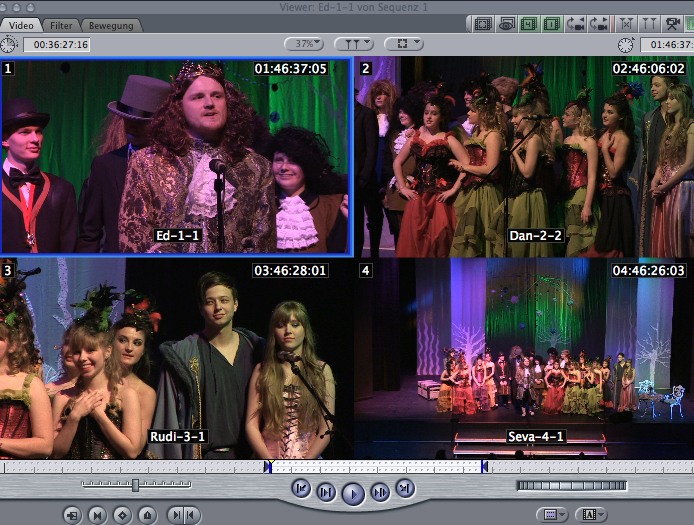The image size is (694, 525).
Task: Click the Mark Clip button
Action: coord(97,515)
